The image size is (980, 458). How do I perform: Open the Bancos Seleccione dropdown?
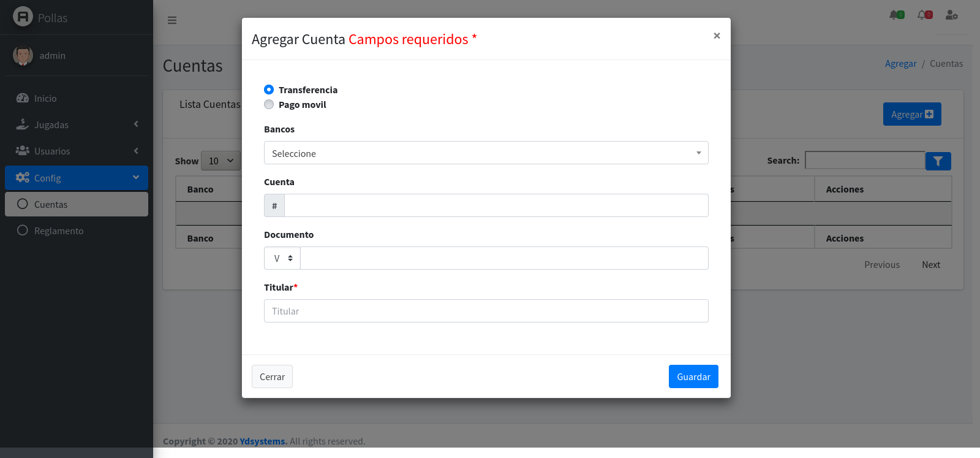click(x=486, y=153)
